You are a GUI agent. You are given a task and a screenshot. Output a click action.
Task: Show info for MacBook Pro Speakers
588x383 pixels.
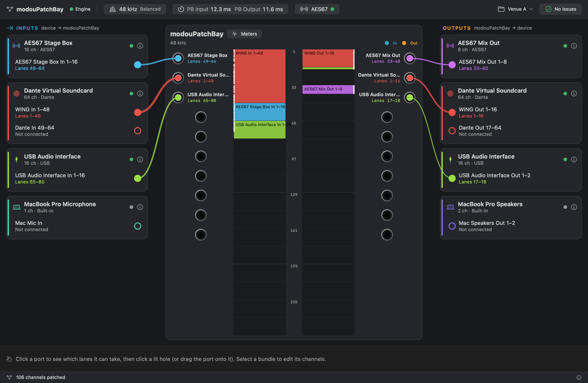coord(574,207)
